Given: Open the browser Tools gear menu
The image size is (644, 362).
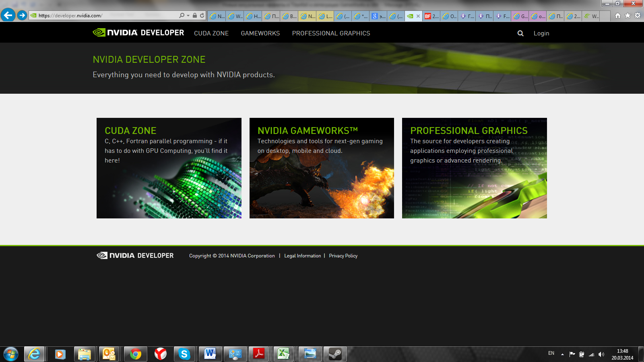Looking at the screenshot, I should (638, 16).
